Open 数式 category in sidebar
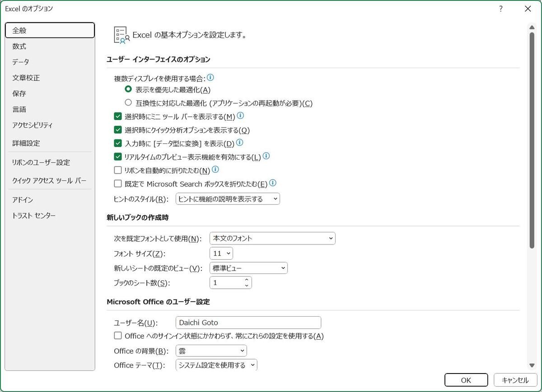 tap(50, 46)
